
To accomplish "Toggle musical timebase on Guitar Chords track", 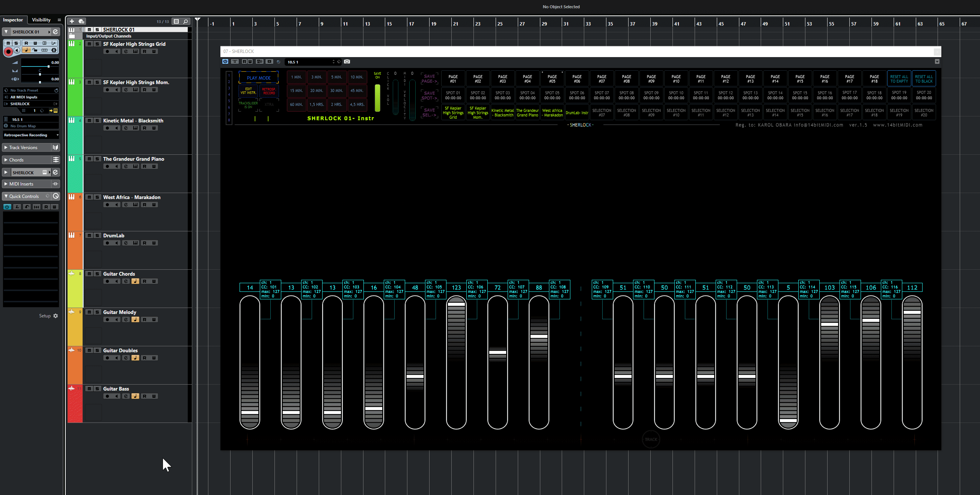I will (x=135, y=282).
